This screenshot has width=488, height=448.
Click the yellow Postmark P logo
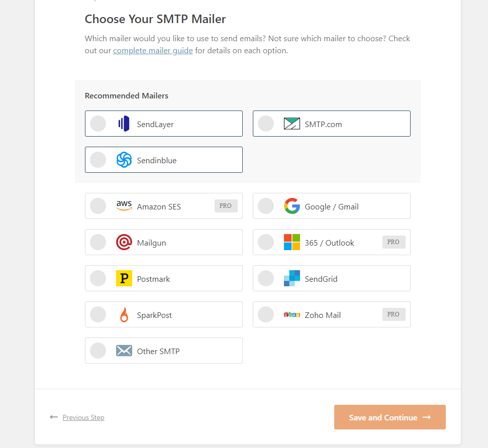[x=124, y=278]
